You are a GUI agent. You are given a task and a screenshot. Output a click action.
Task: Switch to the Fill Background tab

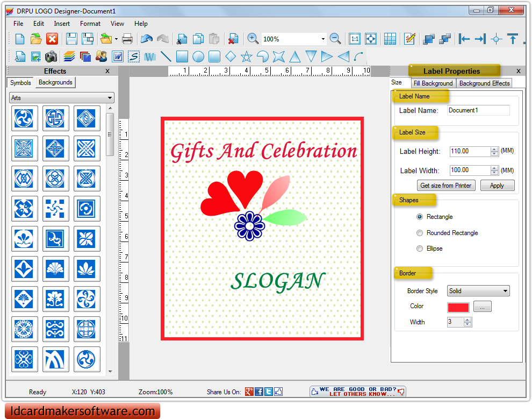[x=433, y=83]
